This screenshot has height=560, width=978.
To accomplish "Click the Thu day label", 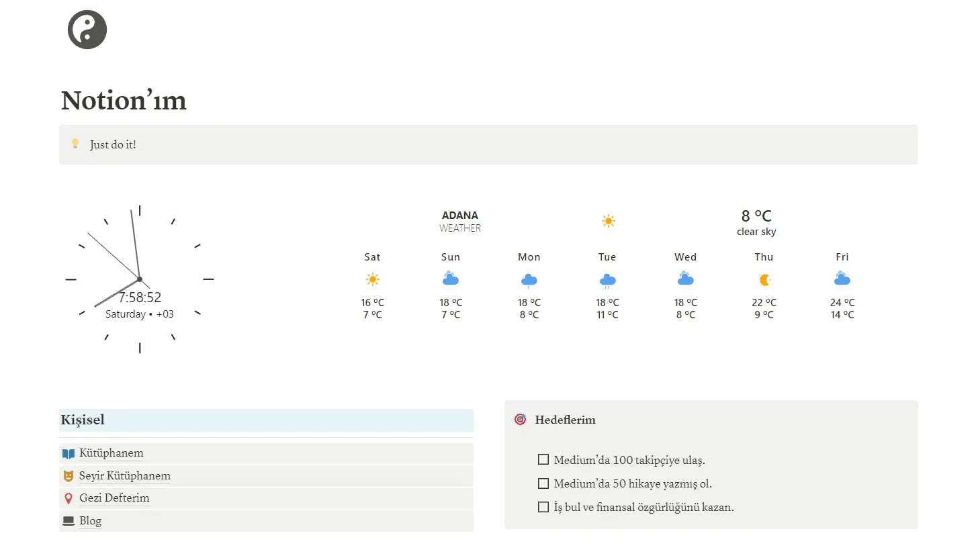I will pyautogui.click(x=764, y=257).
